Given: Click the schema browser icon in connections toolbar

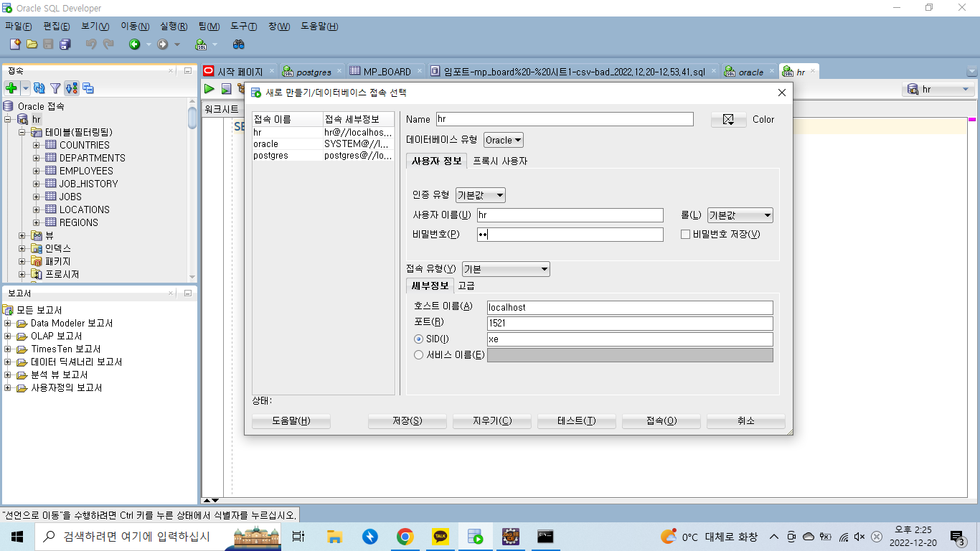Looking at the screenshot, I should pos(71,88).
